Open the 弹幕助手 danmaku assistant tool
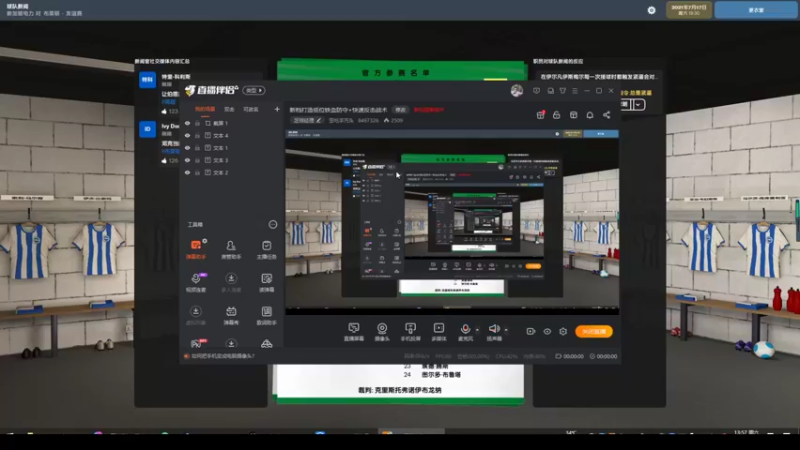Image resolution: width=800 pixels, height=450 pixels. [x=196, y=249]
